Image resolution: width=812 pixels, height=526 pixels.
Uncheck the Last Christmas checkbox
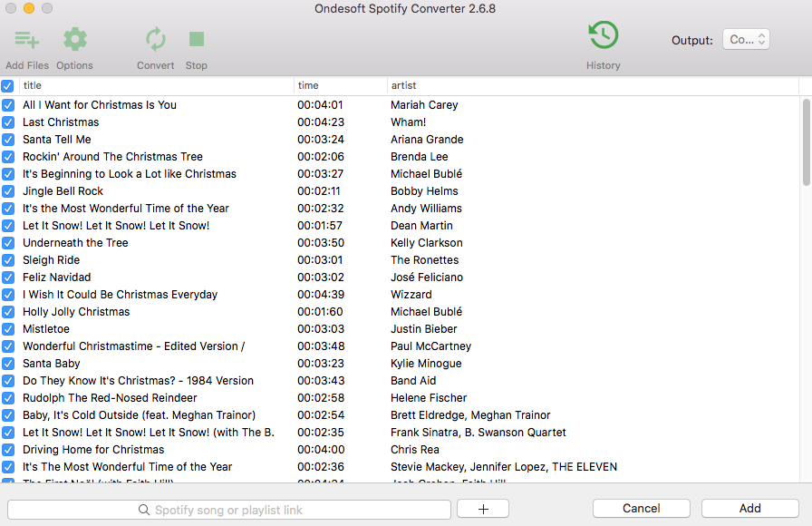tap(8, 122)
